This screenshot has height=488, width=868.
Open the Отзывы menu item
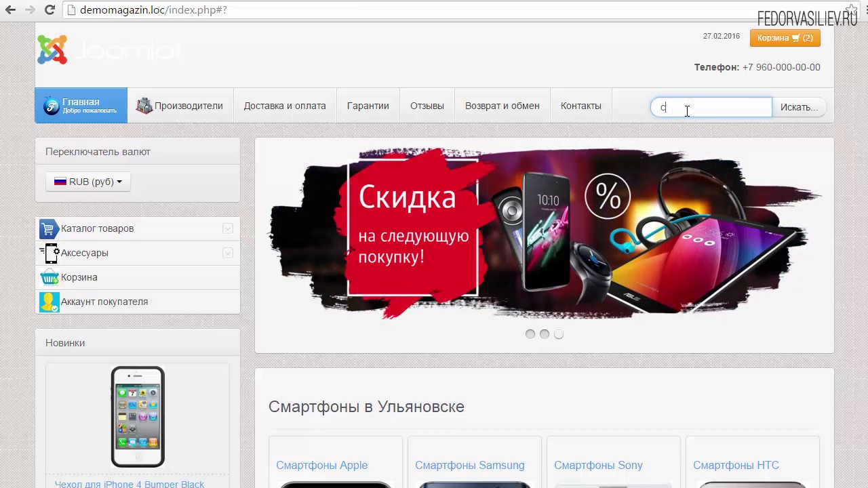[x=427, y=106]
